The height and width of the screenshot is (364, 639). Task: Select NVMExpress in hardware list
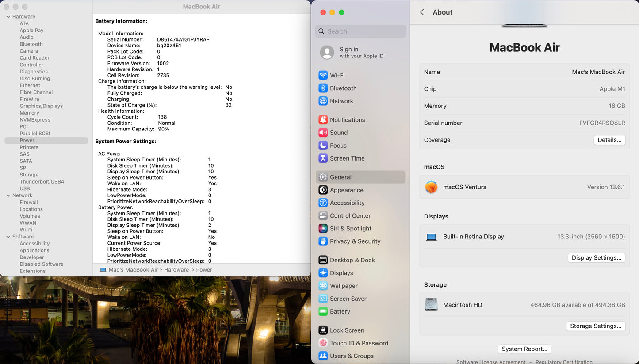[x=35, y=120]
